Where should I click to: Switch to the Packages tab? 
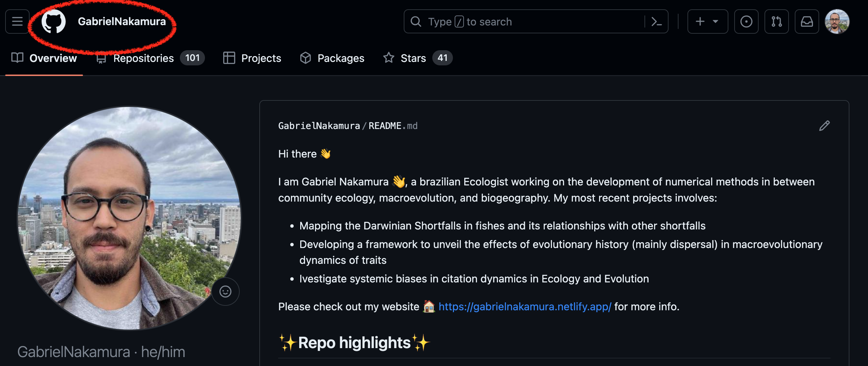point(332,58)
